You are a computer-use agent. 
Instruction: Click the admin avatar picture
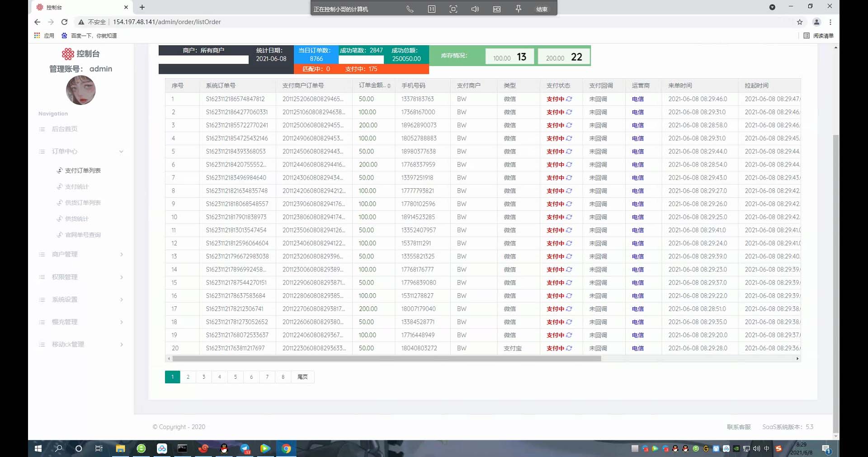tap(81, 90)
